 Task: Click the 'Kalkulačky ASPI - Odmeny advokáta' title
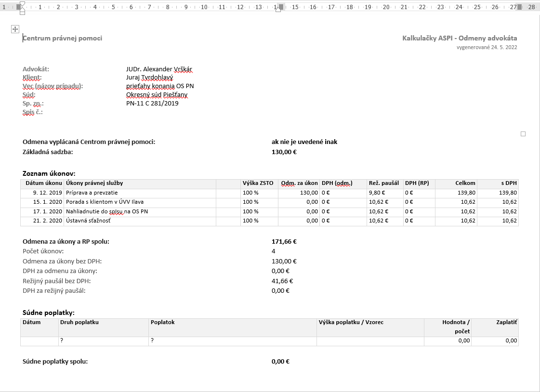pos(460,39)
